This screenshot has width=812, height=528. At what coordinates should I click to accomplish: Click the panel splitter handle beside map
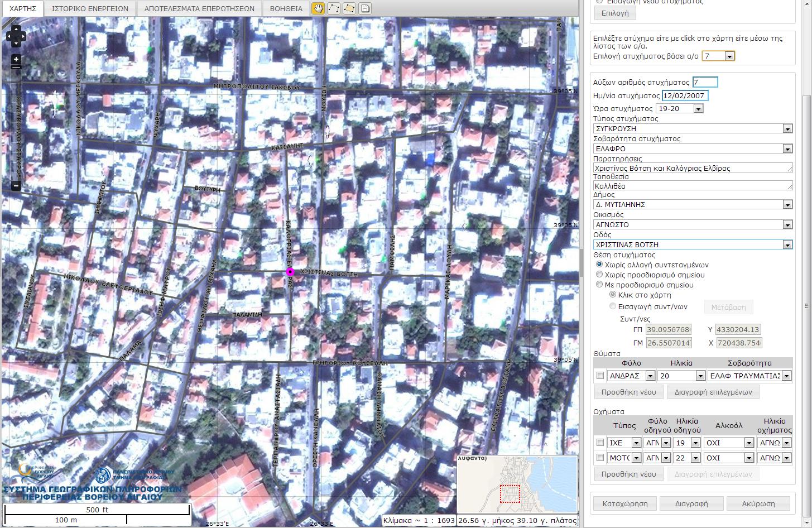coord(581,264)
